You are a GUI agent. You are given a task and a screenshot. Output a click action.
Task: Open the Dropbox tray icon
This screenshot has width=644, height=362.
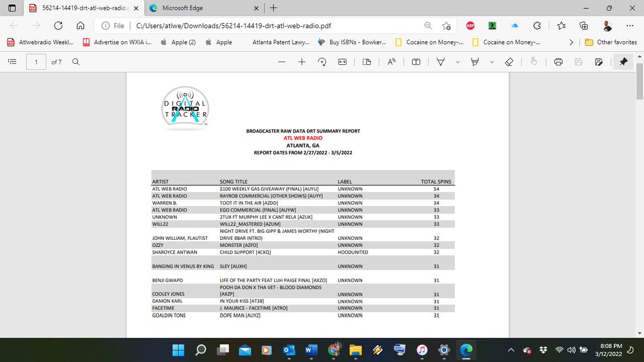tap(544, 350)
